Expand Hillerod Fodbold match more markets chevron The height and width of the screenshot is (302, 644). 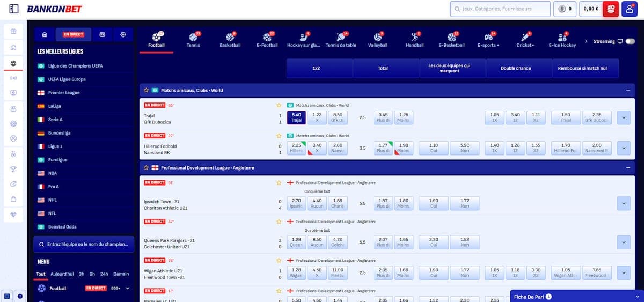(624, 148)
